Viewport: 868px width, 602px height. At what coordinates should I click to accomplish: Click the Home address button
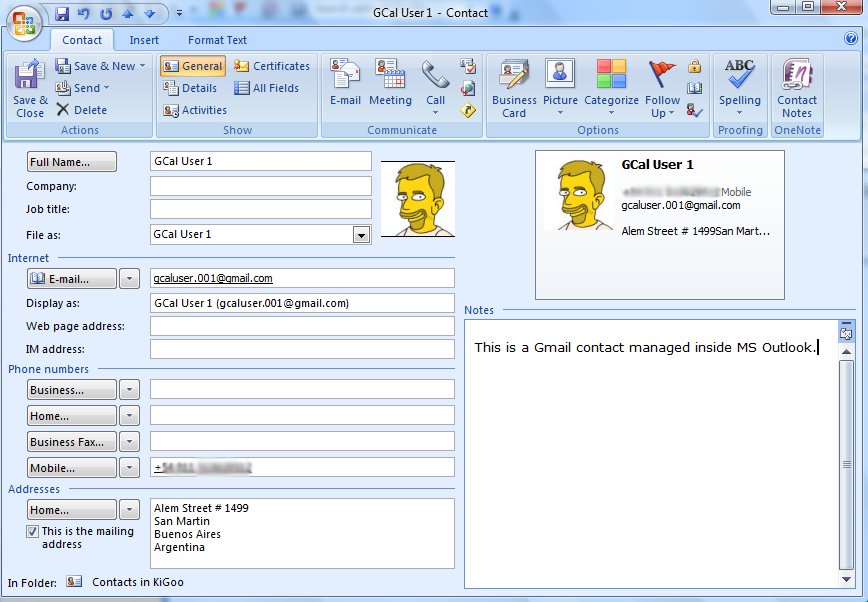tap(71, 510)
